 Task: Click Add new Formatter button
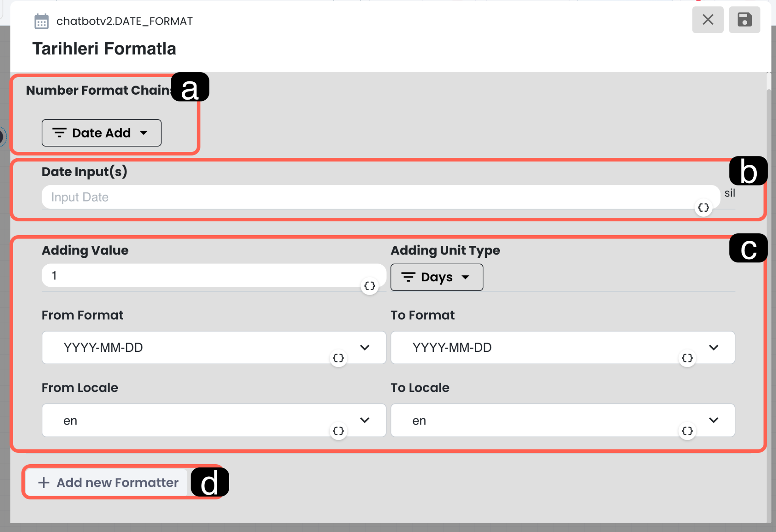(108, 482)
